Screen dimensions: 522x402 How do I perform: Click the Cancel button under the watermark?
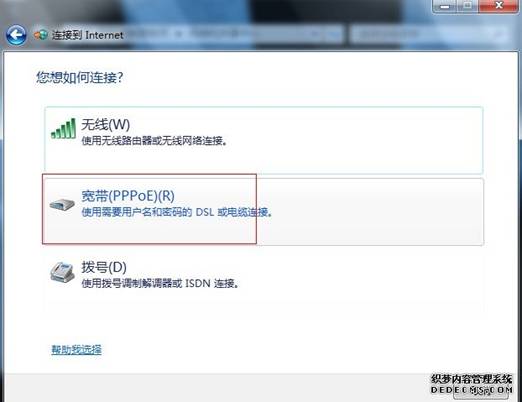(481, 391)
